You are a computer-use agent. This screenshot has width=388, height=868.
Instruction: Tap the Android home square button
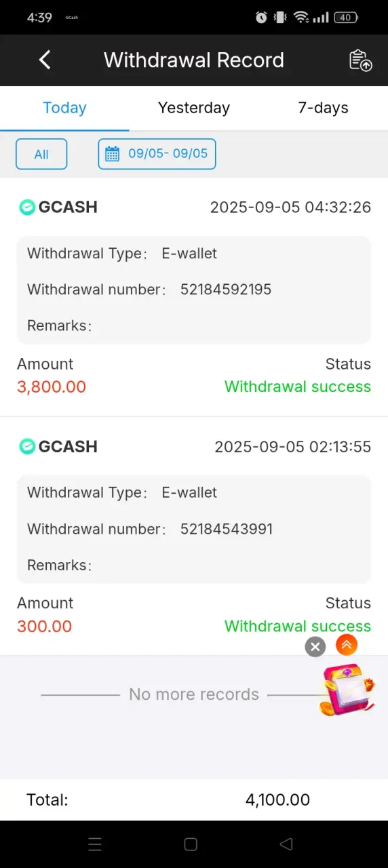191,844
